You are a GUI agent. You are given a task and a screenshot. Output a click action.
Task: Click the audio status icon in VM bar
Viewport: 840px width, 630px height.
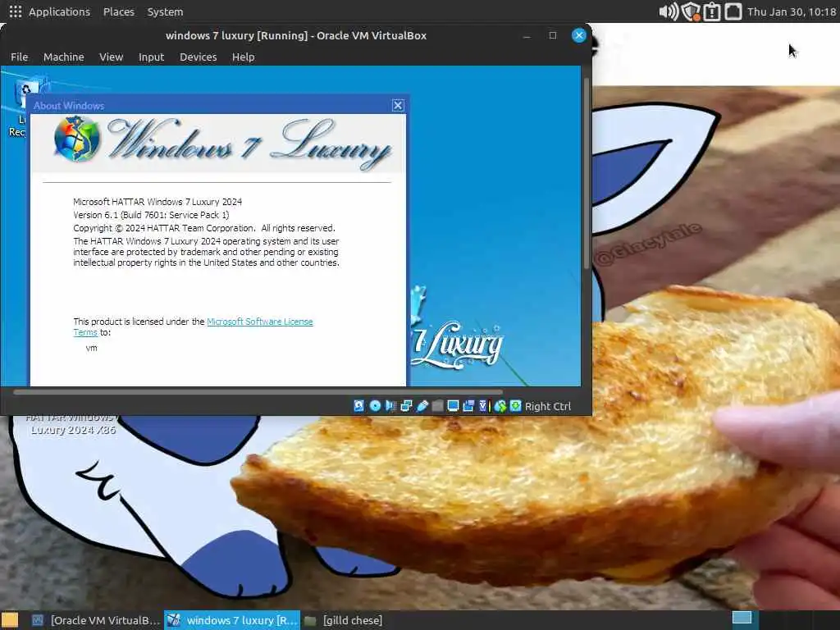pyautogui.click(x=390, y=406)
